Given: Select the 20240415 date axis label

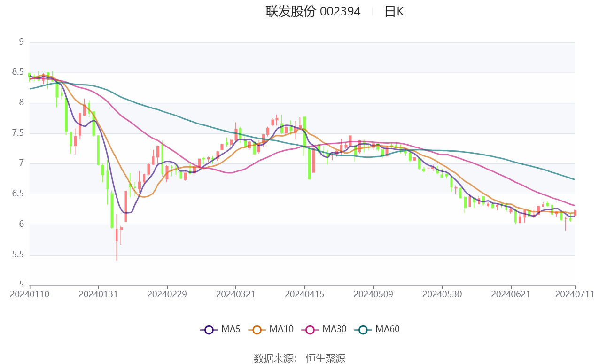Looking at the screenshot, I should 304,294.
